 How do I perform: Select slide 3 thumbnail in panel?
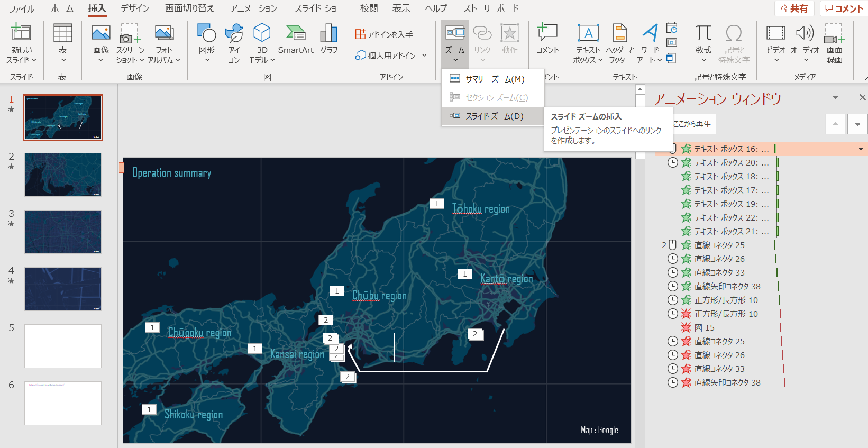click(63, 232)
